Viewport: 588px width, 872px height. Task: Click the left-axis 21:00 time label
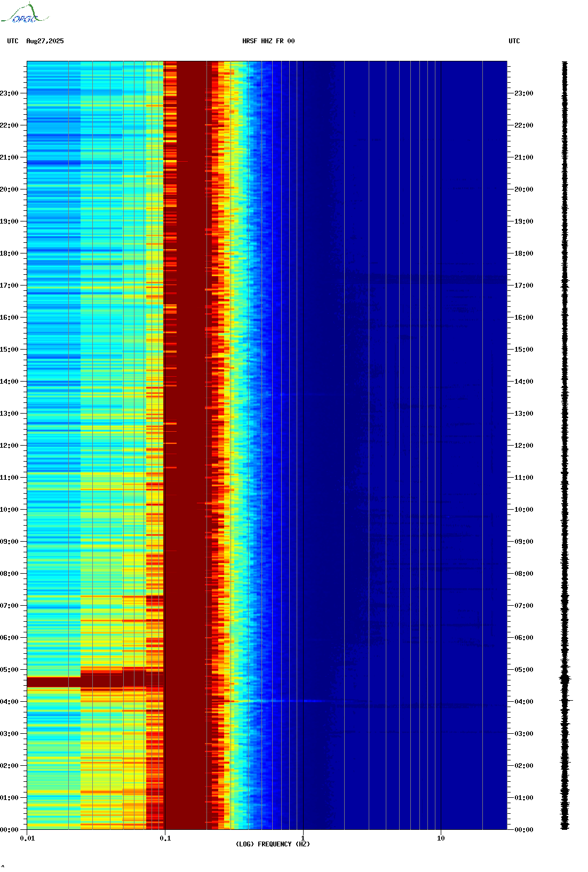pyautogui.click(x=9, y=157)
